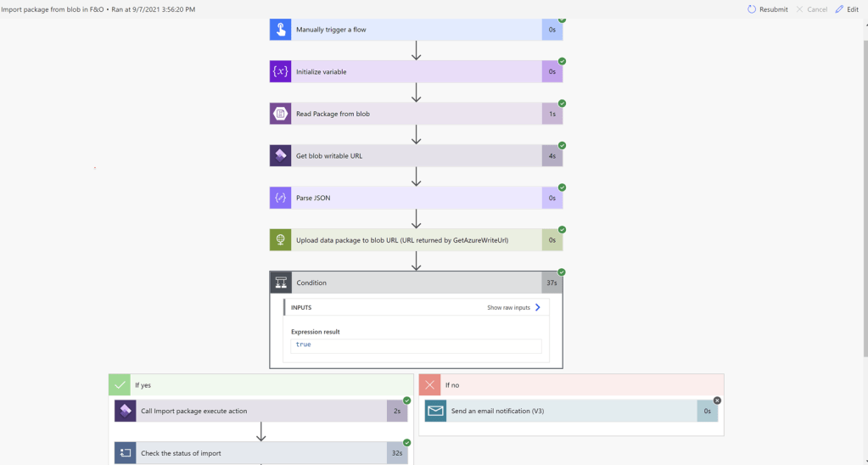
Task: Click the Send an email envelope icon
Action: click(x=436, y=411)
